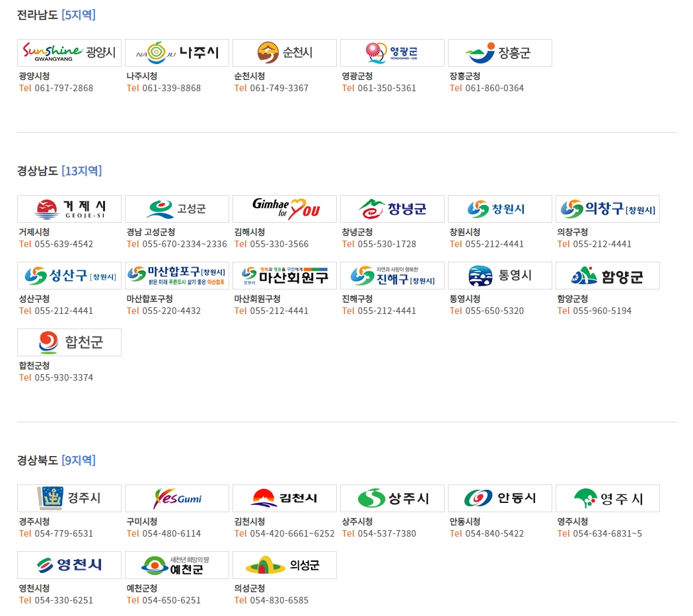This screenshot has width=693, height=616.
Task: Click the 나주시청 label
Action: pyautogui.click(x=142, y=76)
